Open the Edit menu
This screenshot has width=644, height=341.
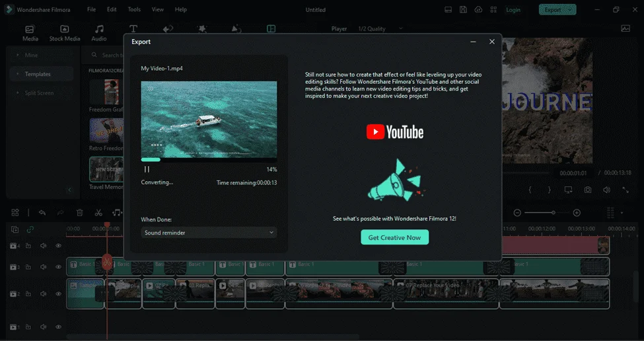tap(112, 9)
